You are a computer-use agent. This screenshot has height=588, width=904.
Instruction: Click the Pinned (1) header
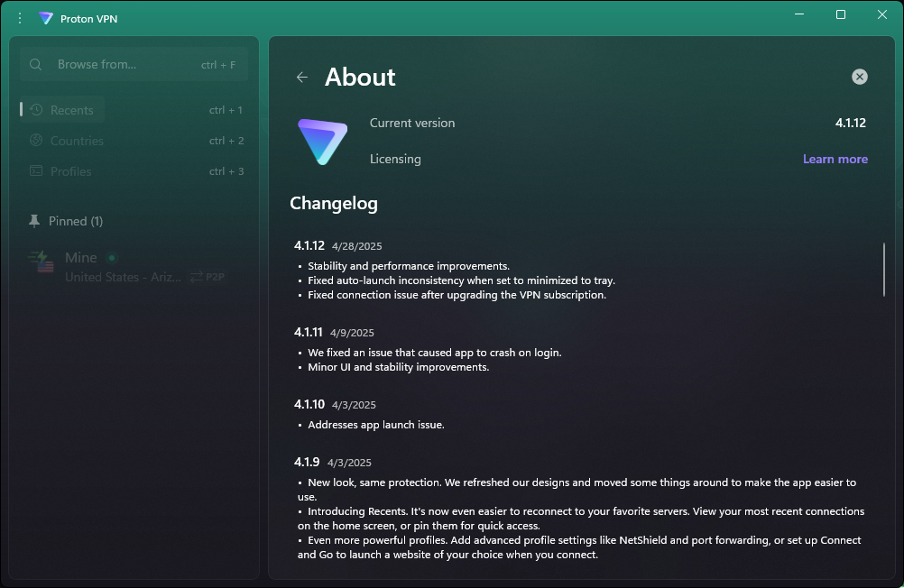click(76, 221)
